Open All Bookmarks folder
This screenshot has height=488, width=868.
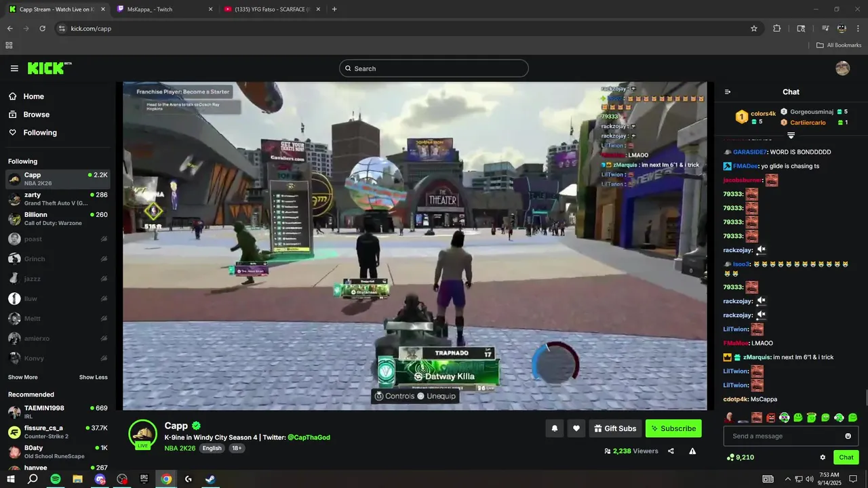click(x=838, y=45)
